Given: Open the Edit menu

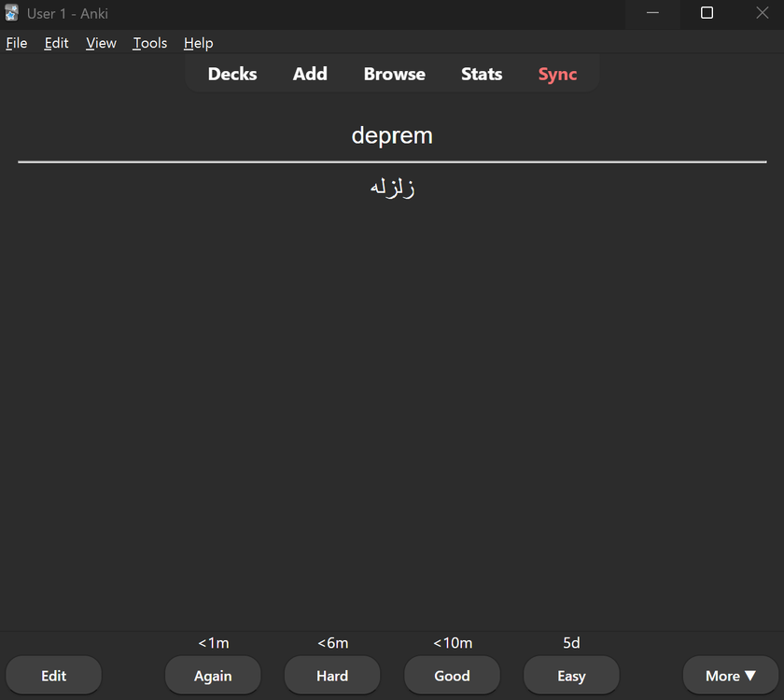Looking at the screenshot, I should pos(56,43).
